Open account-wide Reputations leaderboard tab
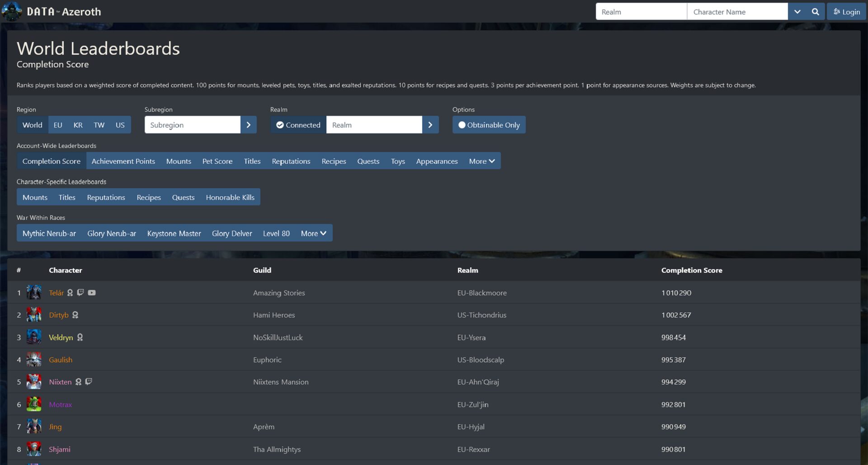This screenshot has width=868, height=465. 291,161
